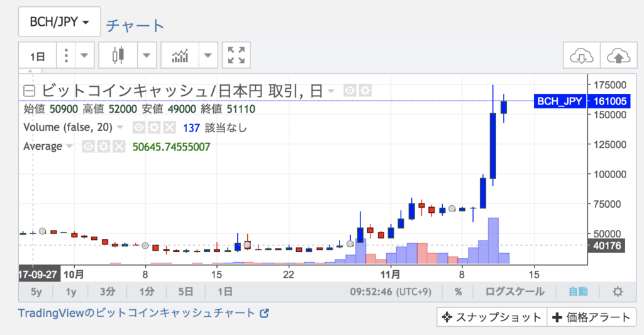Click the 価格アラート button
The width and height of the screenshot is (644, 335).
pyautogui.click(x=591, y=317)
